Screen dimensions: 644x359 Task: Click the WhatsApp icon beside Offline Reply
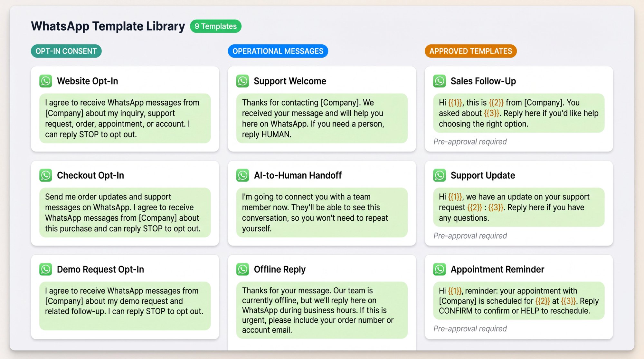242,269
